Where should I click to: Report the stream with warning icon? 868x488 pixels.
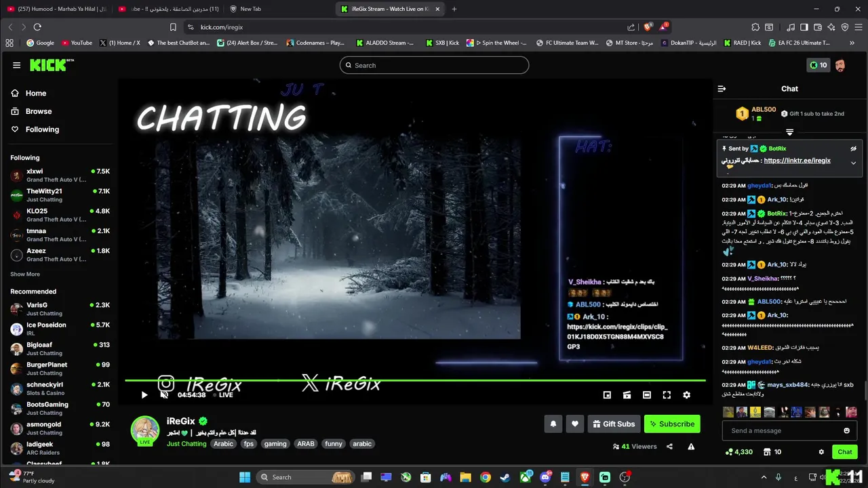pos(691,447)
